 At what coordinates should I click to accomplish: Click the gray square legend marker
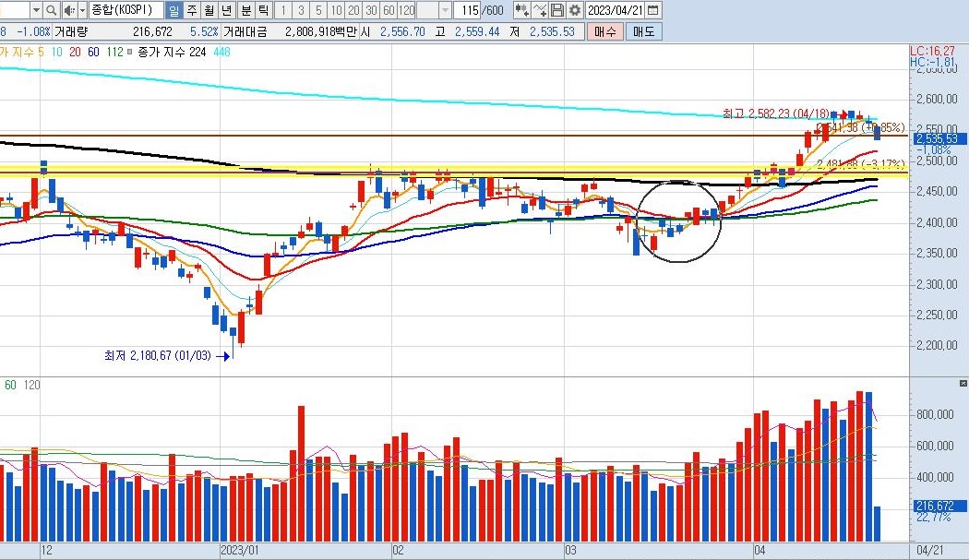pyautogui.click(x=130, y=53)
